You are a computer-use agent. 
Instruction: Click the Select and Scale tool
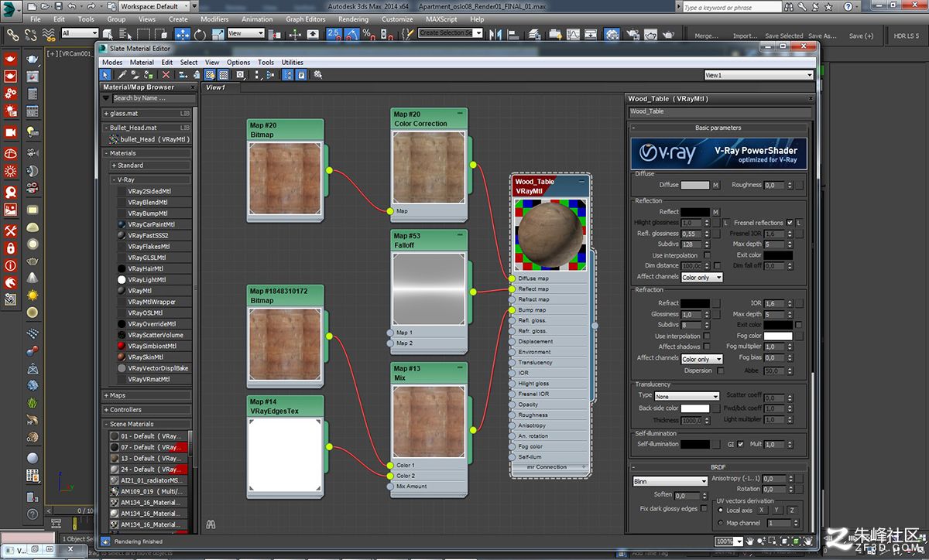(x=216, y=34)
